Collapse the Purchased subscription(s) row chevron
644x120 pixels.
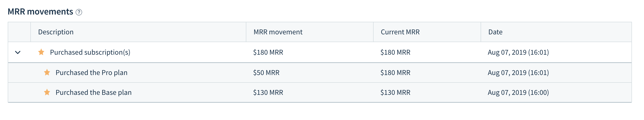[x=18, y=52]
